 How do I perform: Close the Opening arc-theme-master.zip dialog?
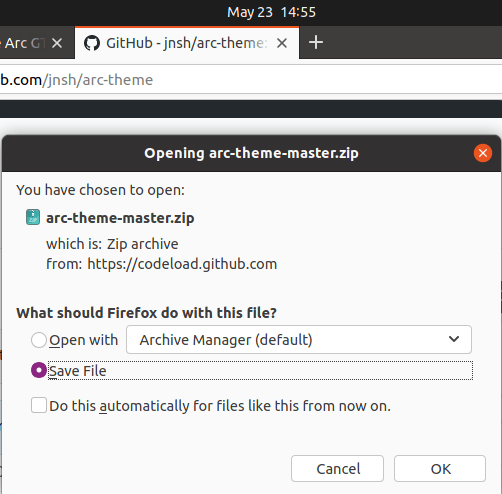click(483, 153)
